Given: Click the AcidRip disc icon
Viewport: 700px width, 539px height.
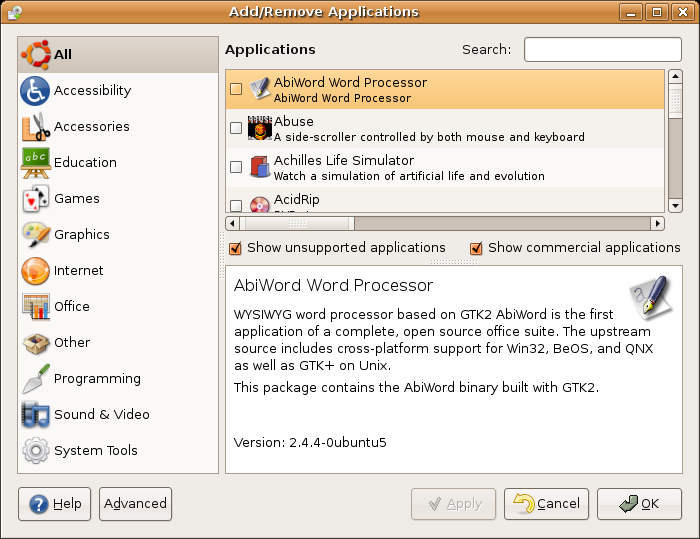Looking at the screenshot, I should pos(259,205).
